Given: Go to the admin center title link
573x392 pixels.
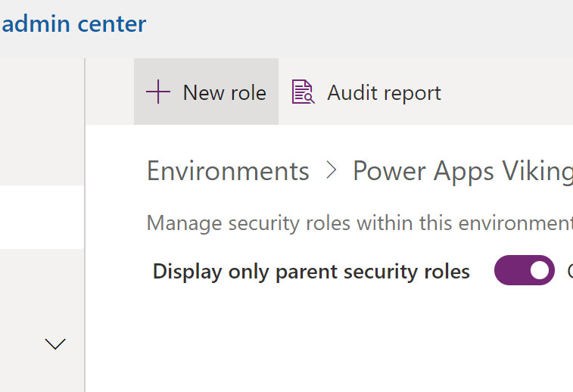Looking at the screenshot, I should [73, 23].
